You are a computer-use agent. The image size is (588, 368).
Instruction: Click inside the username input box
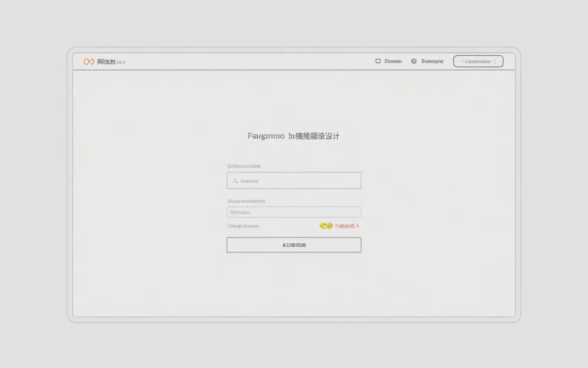293,180
